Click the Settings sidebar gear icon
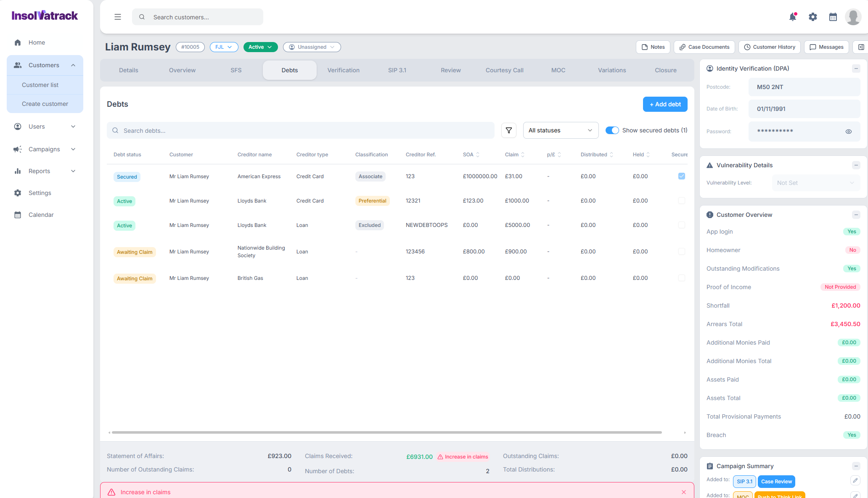Viewport: 868px width, 498px height. coord(18,193)
